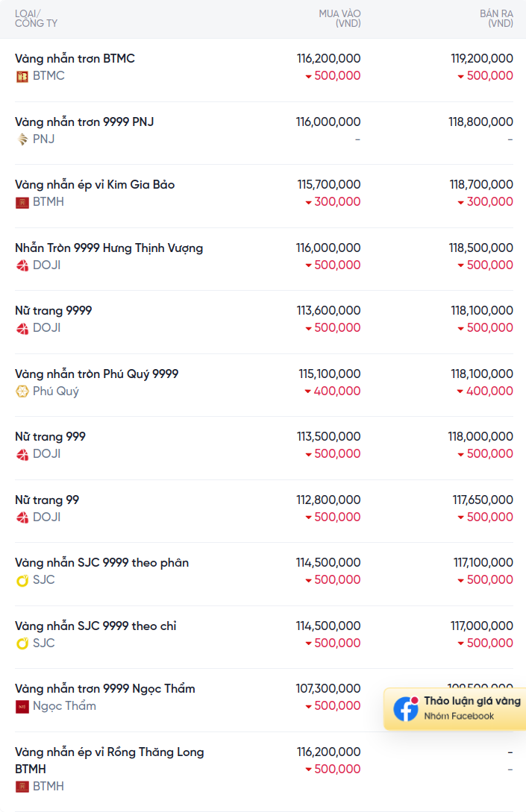The height and width of the screenshot is (812, 526).
Task: Click the DOJI logo under Nhẫn Tròn 9999 Hưng Thịnh Vượng
Action: (22, 265)
